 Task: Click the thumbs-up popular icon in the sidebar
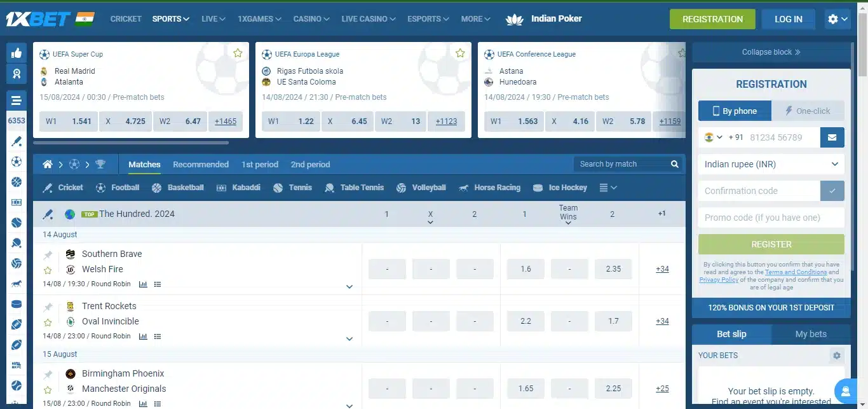[17, 53]
